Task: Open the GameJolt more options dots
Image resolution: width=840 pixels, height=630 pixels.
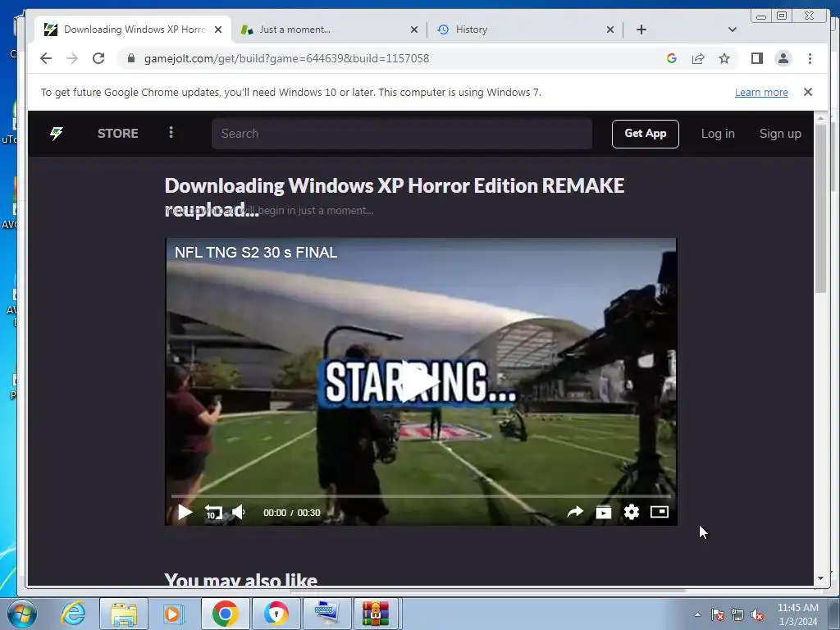Action: 171,132
